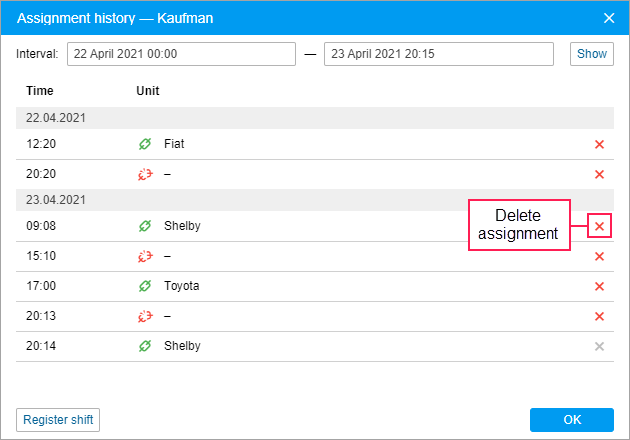
Task: Click the Time column header
Action: (40, 91)
